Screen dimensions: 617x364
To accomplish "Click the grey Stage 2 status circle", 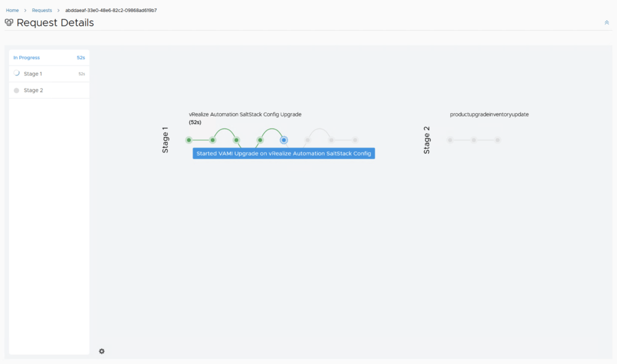I will point(17,90).
